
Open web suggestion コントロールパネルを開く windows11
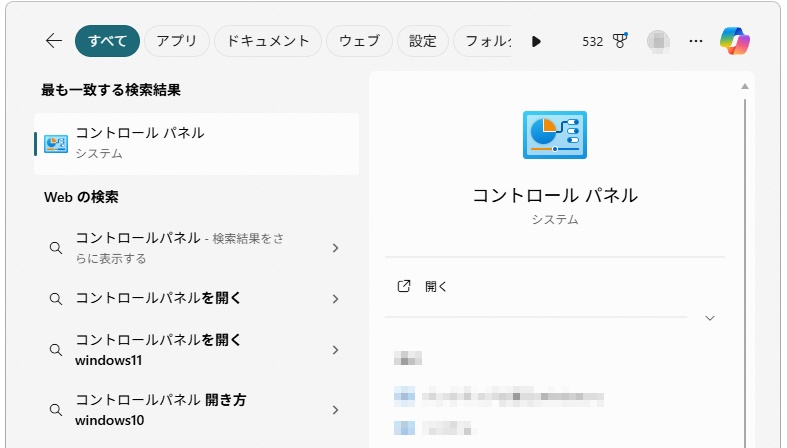click(x=196, y=350)
